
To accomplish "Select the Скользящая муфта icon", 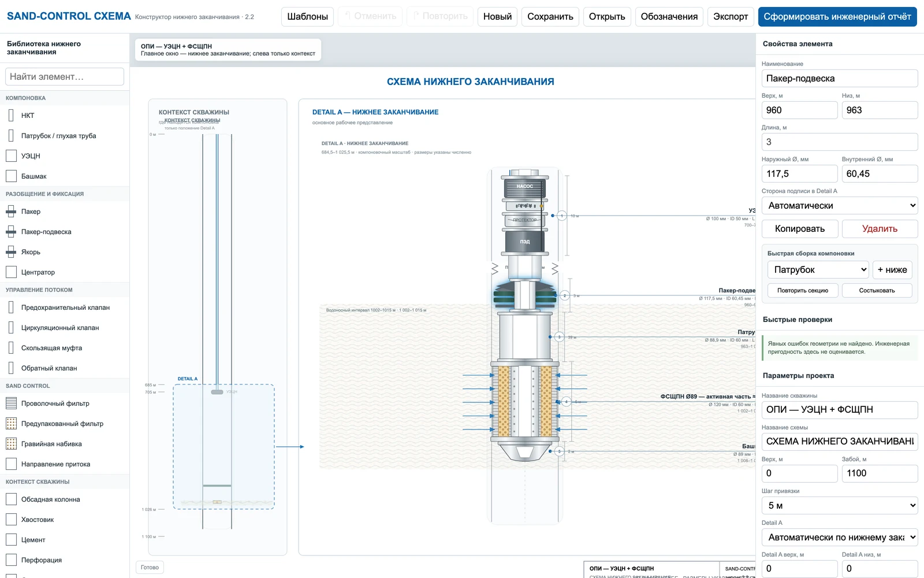I will (11, 348).
